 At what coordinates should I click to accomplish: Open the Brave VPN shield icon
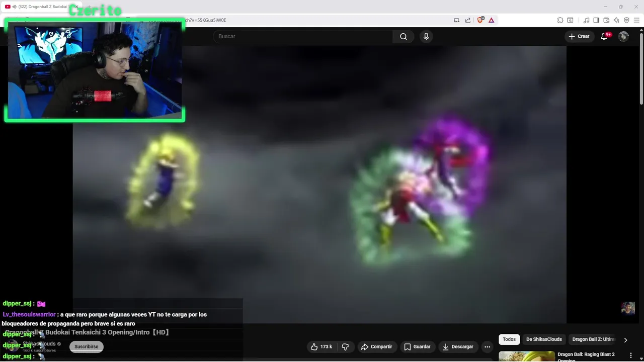(626, 20)
